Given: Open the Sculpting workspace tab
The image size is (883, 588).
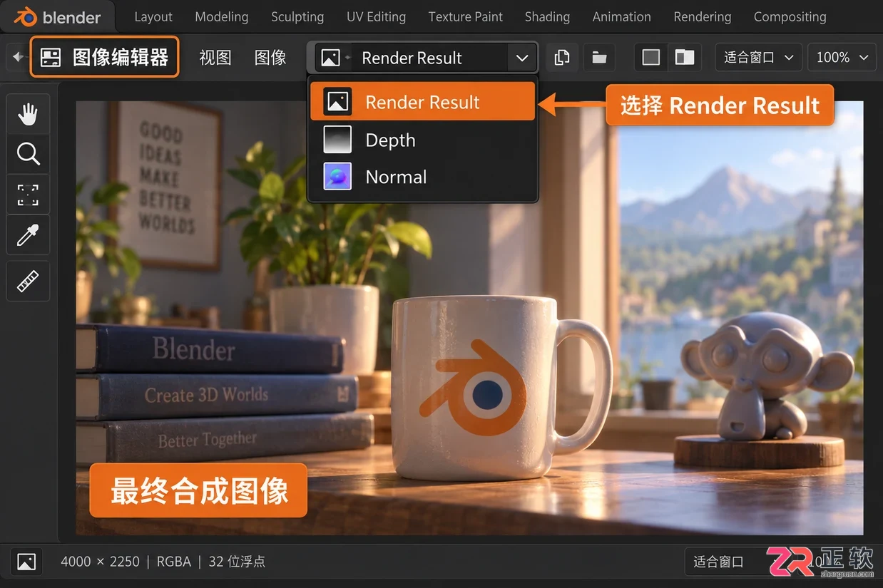Looking at the screenshot, I should pos(297,16).
